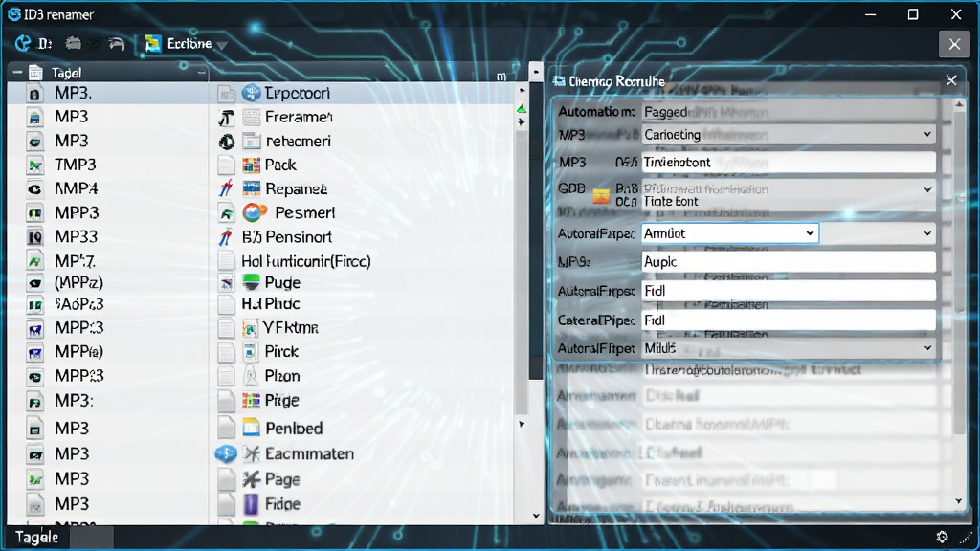
Task: Click the yellow-blue folder icon beside Penlbed
Action: [x=252, y=428]
